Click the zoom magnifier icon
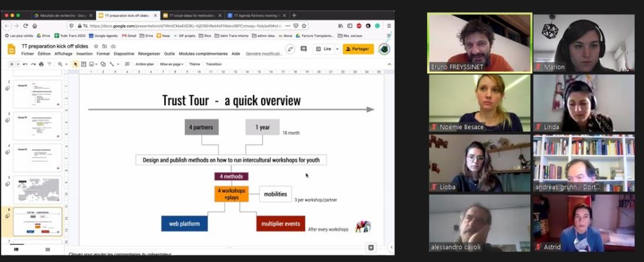This screenshot has width=644, height=262. (60, 64)
